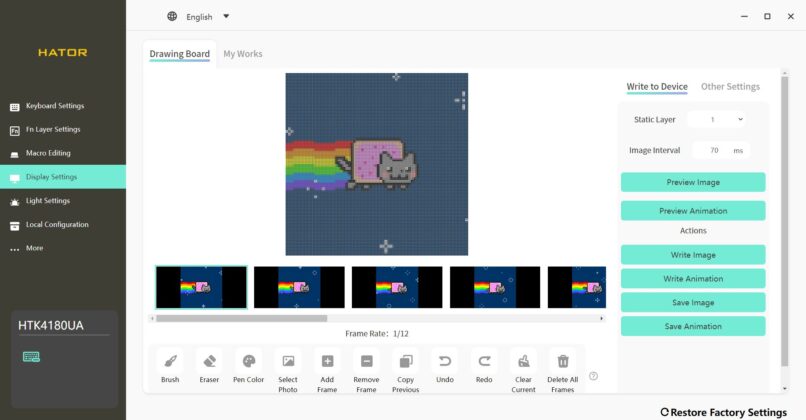Select the fourth frame thumbnail
Viewport: 806px width, 420px height.
pyautogui.click(x=495, y=287)
